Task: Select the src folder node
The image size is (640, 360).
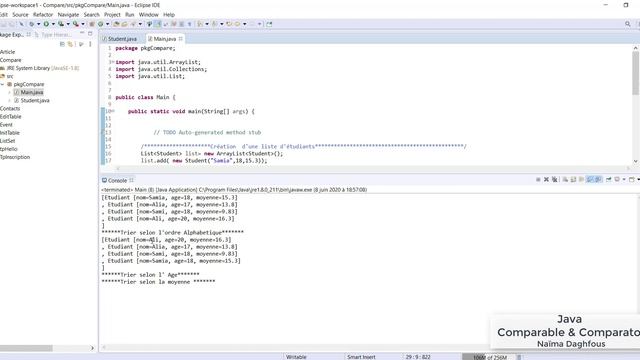Action: point(7,76)
